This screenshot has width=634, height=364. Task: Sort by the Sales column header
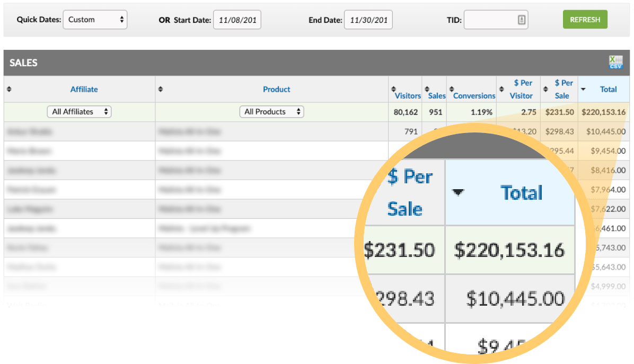coord(437,96)
